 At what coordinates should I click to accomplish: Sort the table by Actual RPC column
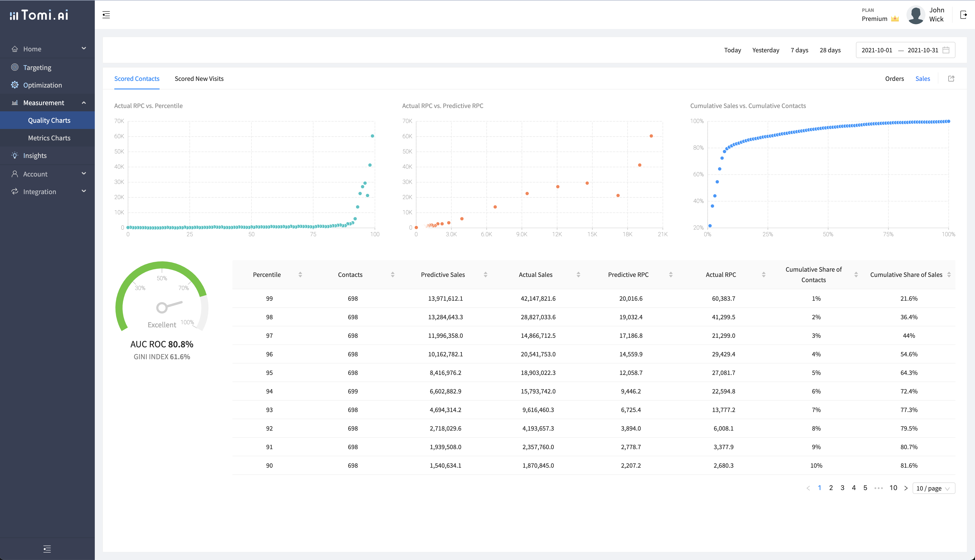(764, 274)
